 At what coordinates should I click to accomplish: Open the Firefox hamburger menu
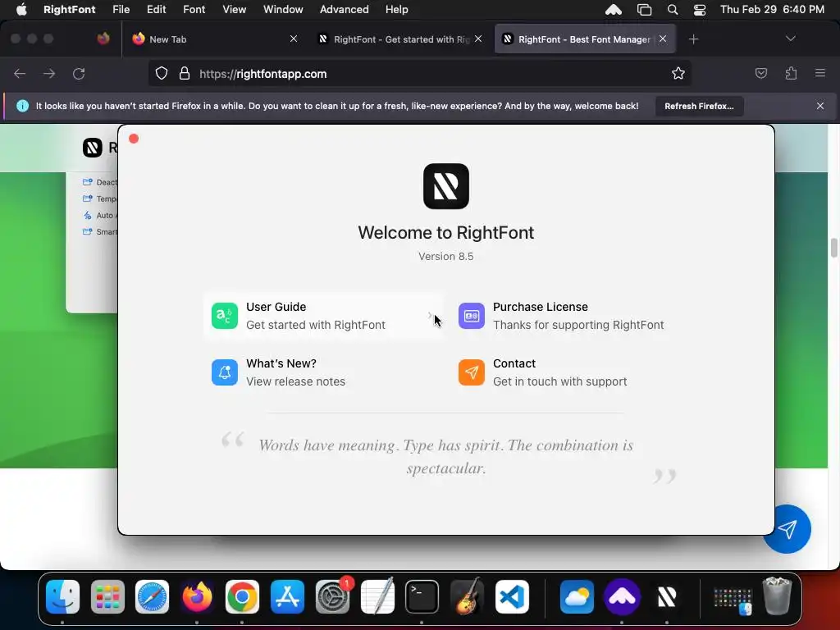[x=820, y=73]
